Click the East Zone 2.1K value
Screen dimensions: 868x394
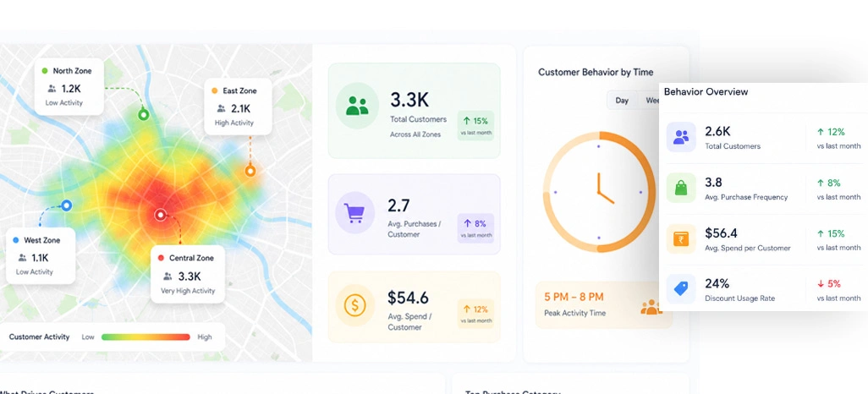(x=241, y=108)
